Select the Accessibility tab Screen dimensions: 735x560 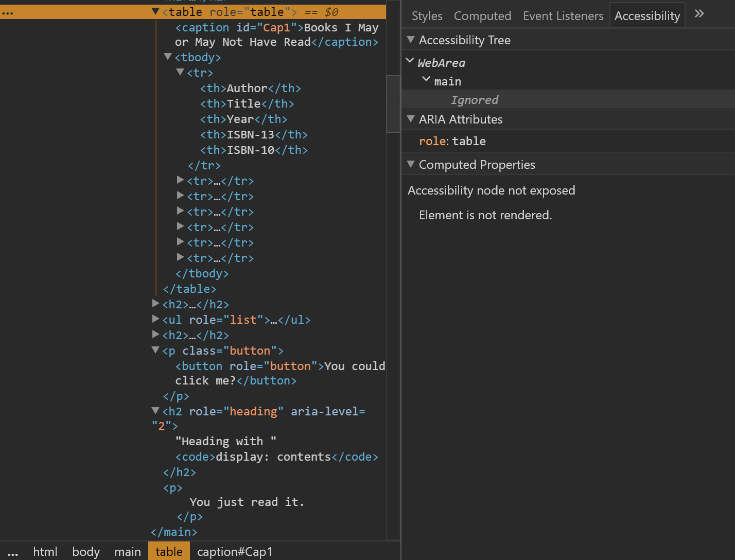click(647, 16)
